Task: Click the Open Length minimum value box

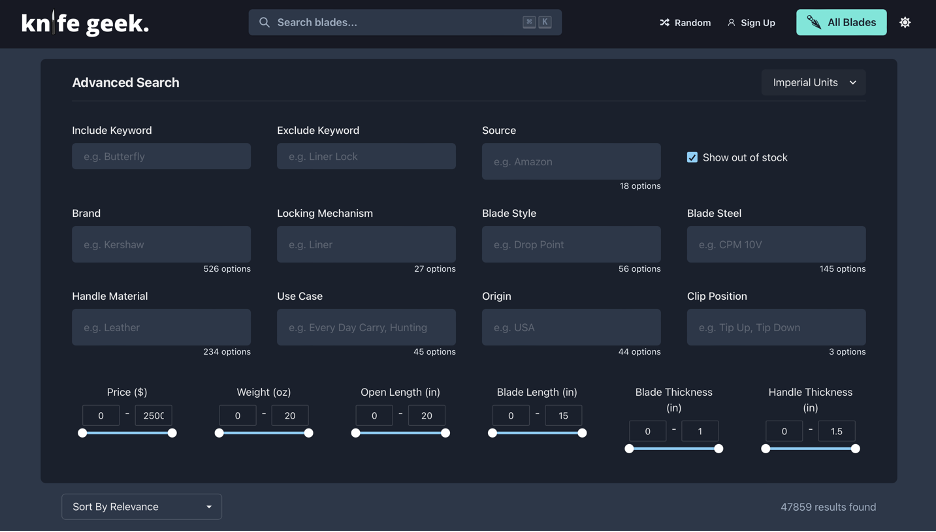Action: pyautogui.click(x=374, y=416)
